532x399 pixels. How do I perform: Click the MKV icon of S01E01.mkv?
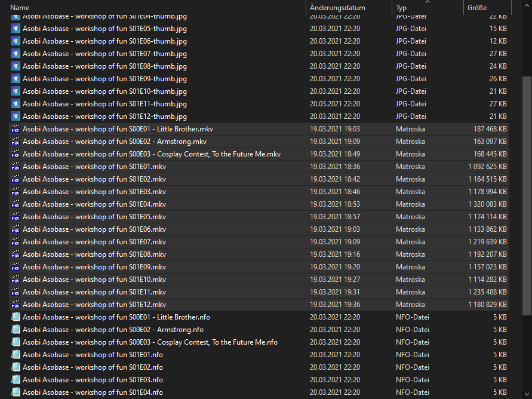pyautogui.click(x=16, y=167)
